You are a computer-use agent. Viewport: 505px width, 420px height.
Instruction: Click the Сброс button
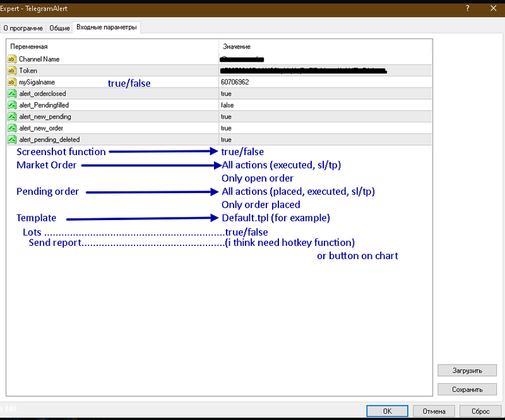pos(480,411)
